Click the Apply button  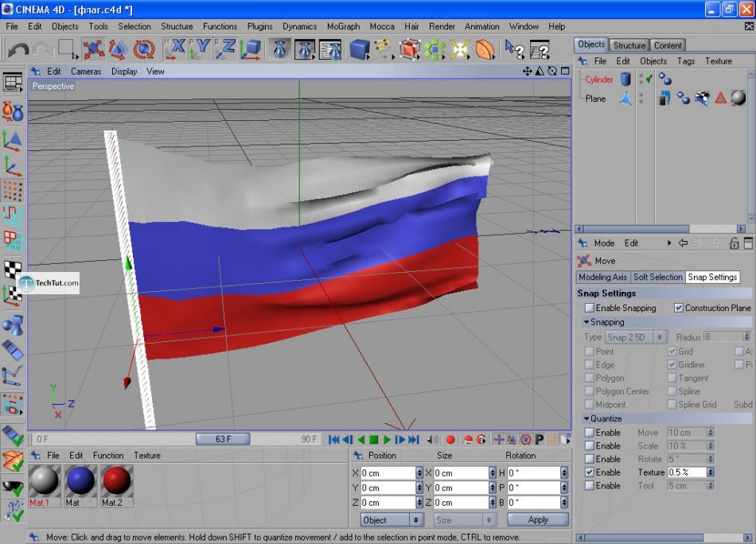click(x=538, y=520)
